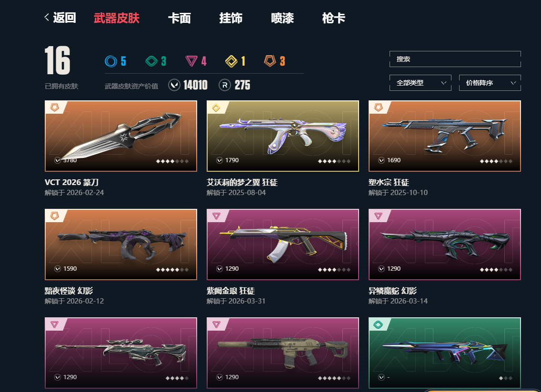Click the pink triangle rarity tier icon
Image resolution: width=541 pixels, height=392 pixels.
tap(191, 61)
